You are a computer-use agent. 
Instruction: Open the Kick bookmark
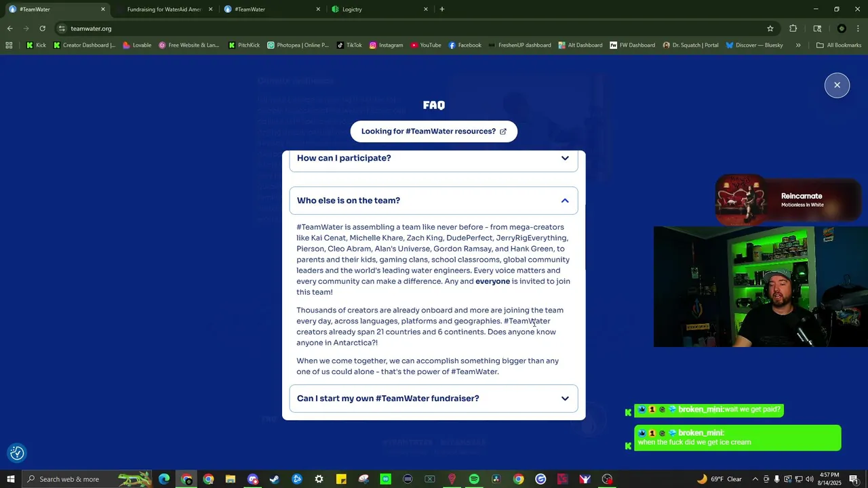36,45
